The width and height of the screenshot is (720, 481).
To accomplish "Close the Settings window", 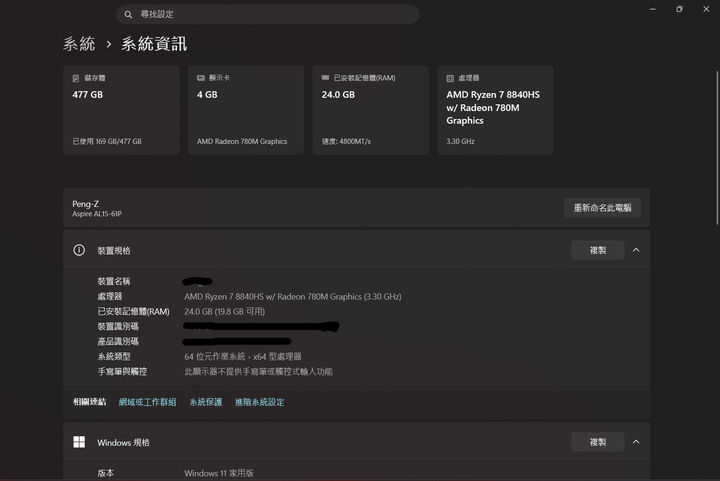I will (706, 9).
